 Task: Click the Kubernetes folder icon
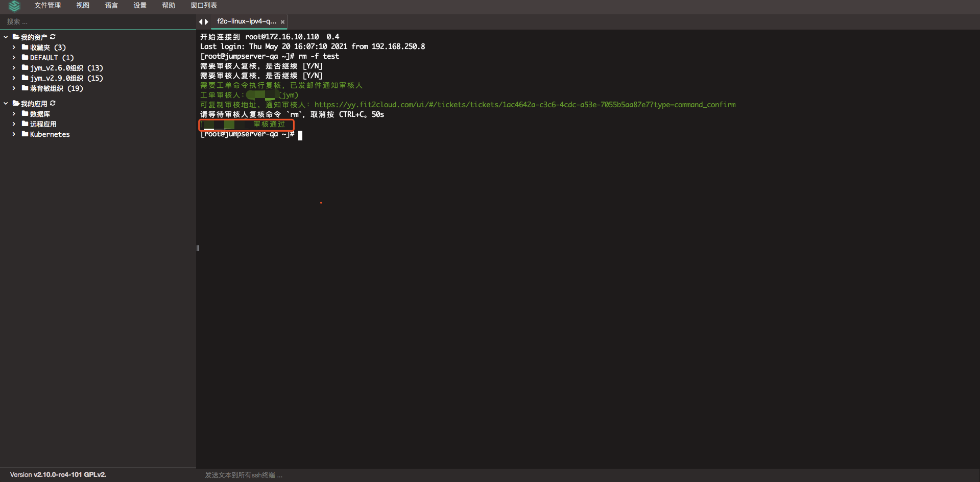(x=25, y=134)
